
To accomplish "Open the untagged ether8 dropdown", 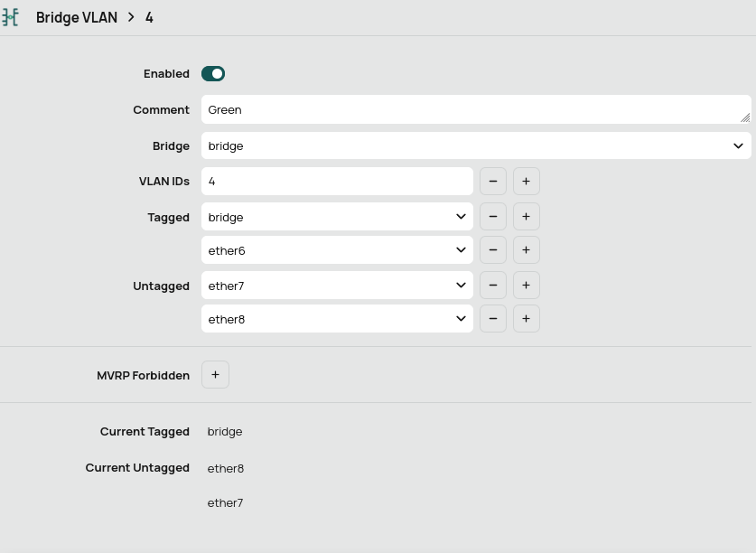I will pos(337,319).
